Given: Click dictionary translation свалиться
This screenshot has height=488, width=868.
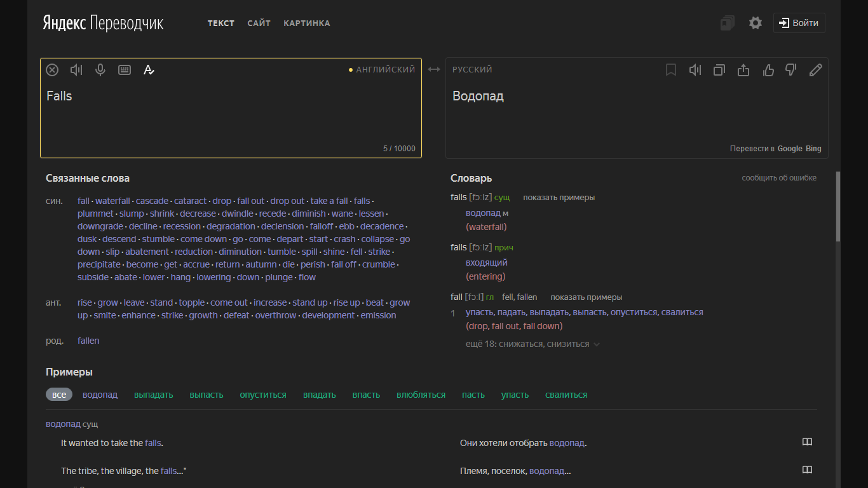Looking at the screenshot, I should 682,312.
